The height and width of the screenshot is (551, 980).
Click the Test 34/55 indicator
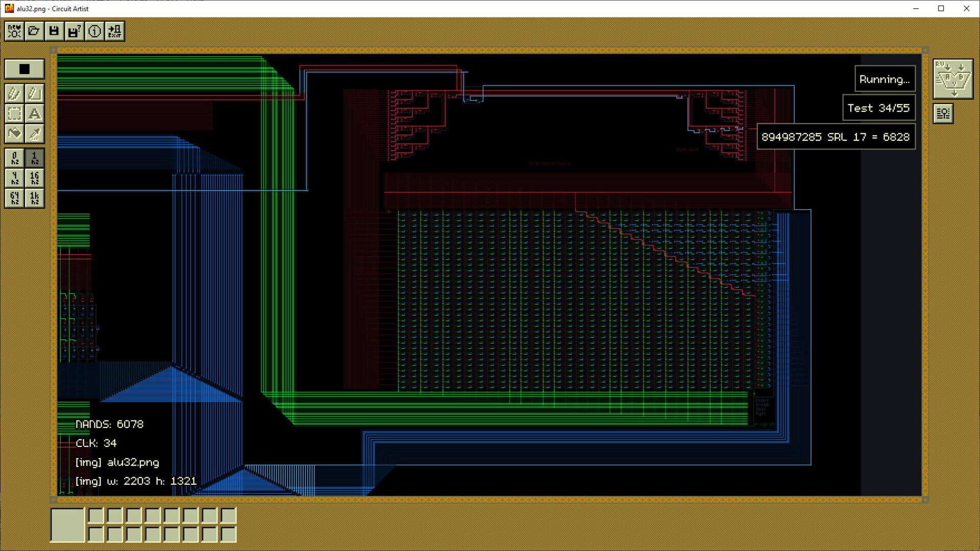(879, 108)
